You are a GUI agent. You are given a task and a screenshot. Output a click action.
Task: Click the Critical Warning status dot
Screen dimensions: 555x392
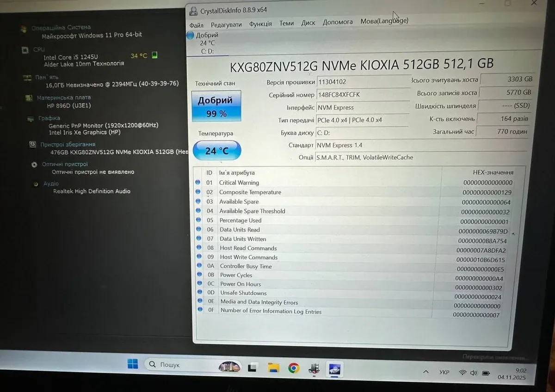tap(198, 183)
